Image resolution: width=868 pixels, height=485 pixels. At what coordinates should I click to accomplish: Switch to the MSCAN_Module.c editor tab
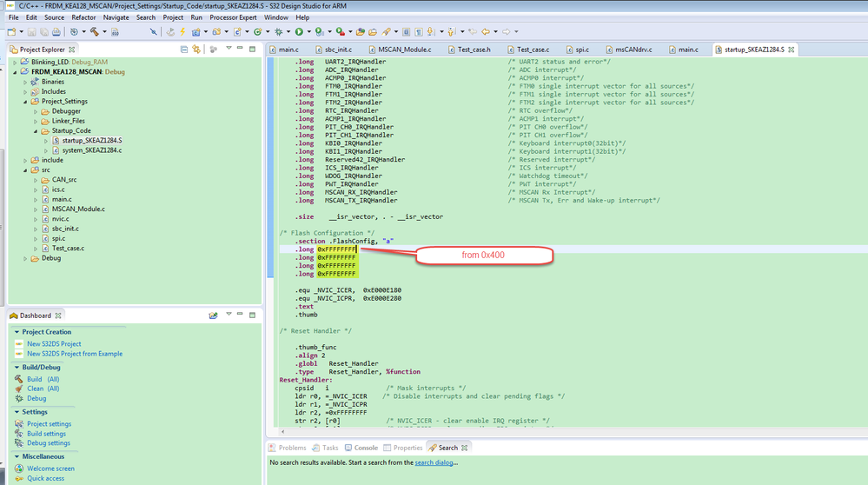pos(401,50)
